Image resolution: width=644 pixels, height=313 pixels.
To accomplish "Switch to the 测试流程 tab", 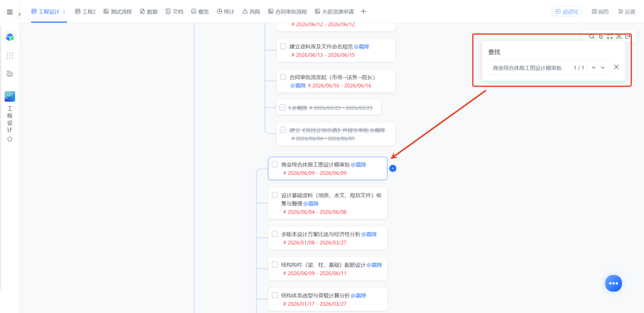I will click(x=118, y=12).
